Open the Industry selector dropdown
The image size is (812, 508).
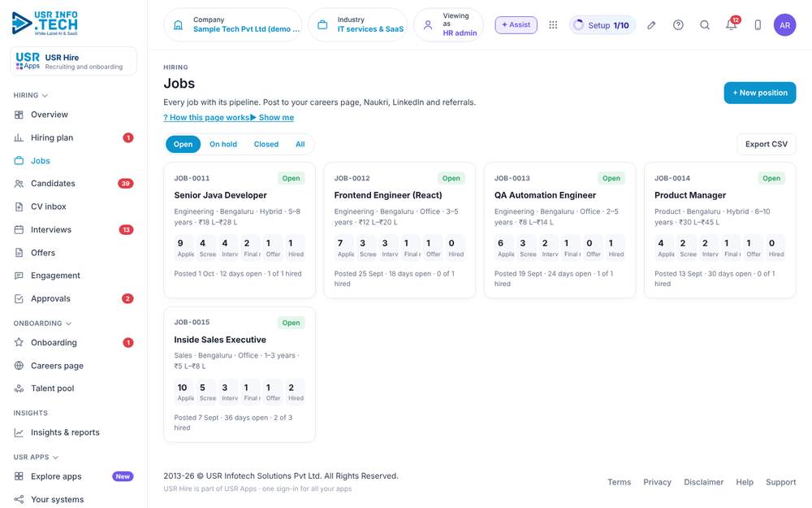coord(358,25)
